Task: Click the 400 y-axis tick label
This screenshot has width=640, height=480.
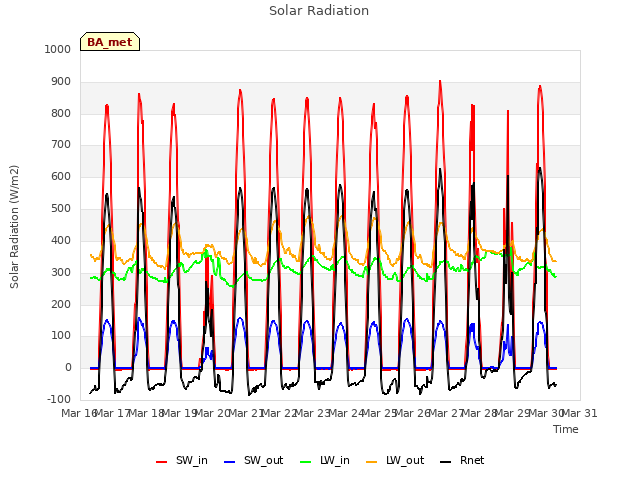Action: tap(61, 240)
